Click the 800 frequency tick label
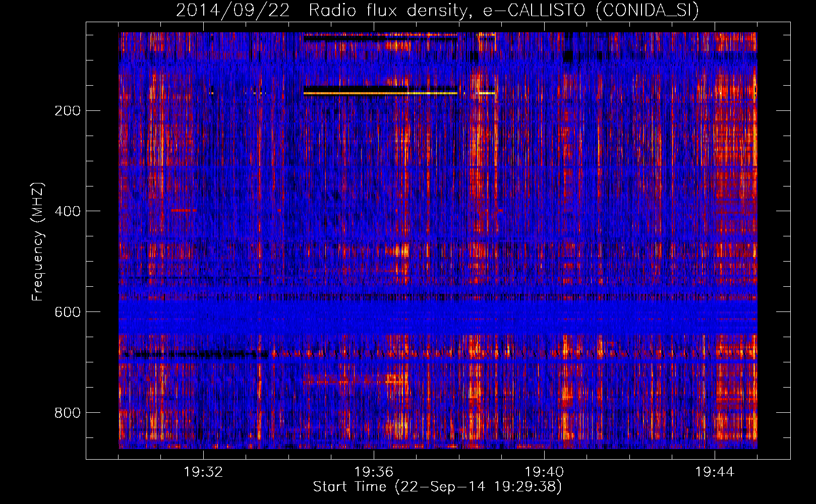The image size is (816, 504). [68, 413]
